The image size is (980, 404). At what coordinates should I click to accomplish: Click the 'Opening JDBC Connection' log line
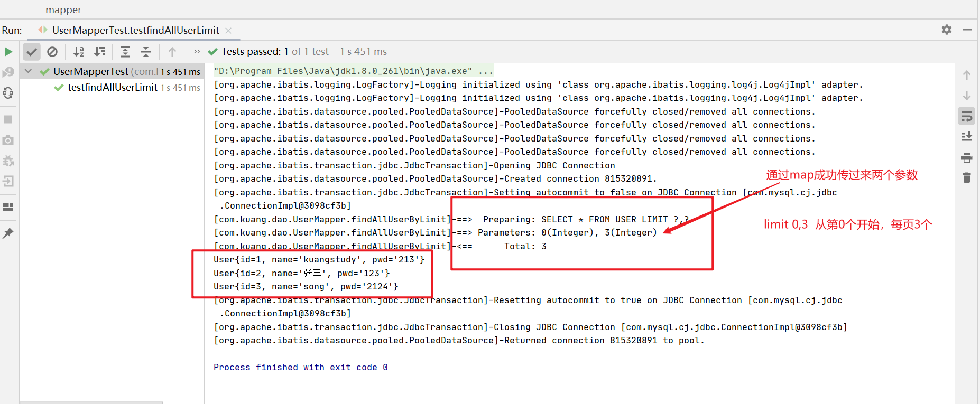pos(414,165)
